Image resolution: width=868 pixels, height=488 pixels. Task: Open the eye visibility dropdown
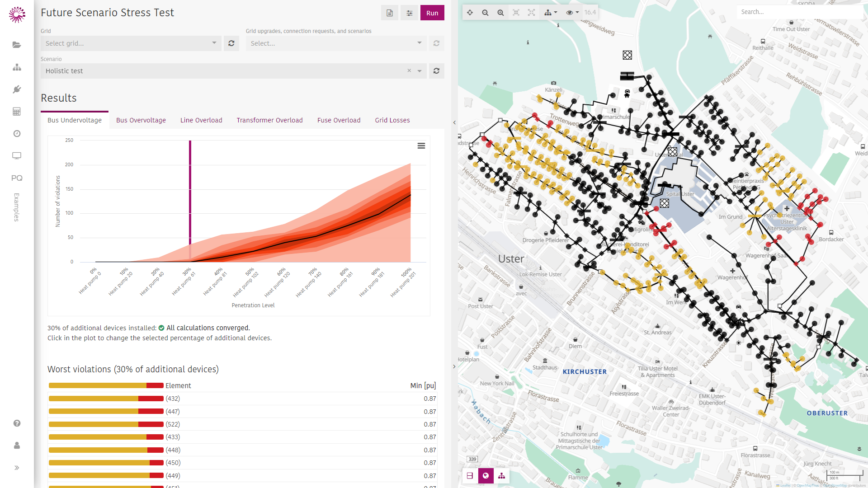572,13
